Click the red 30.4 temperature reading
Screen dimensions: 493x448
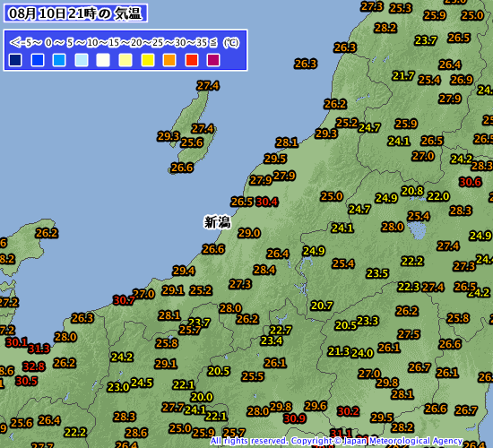coord(267,202)
